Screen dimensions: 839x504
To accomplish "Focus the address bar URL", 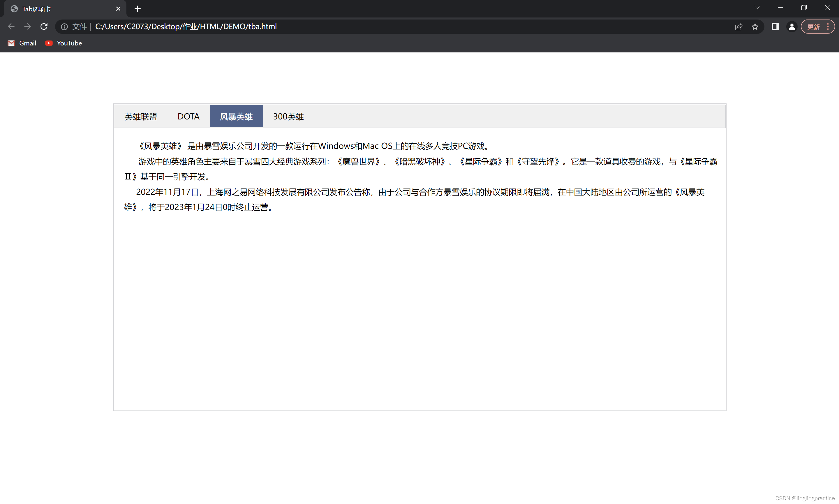I will click(186, 27).
